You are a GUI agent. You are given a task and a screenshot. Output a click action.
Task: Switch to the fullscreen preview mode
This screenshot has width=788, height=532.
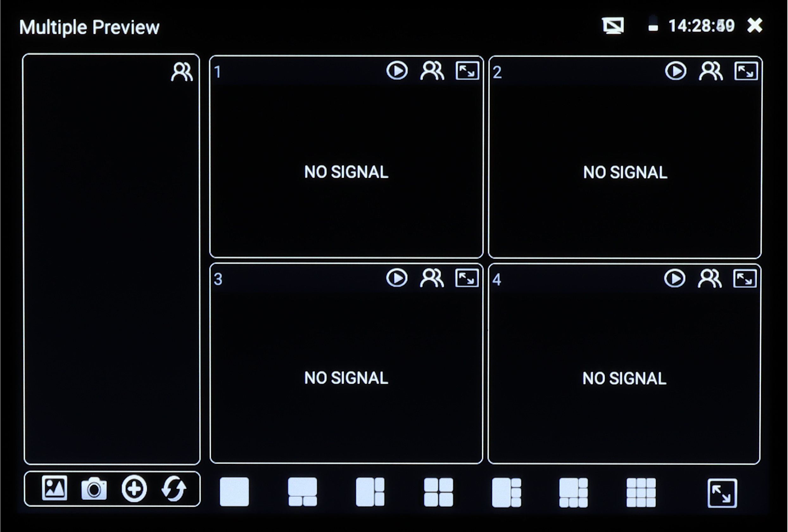[x=722, y=493]
